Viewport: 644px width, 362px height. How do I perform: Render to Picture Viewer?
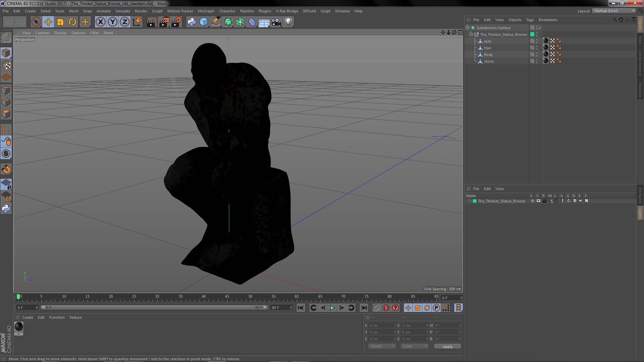[164, 22]
